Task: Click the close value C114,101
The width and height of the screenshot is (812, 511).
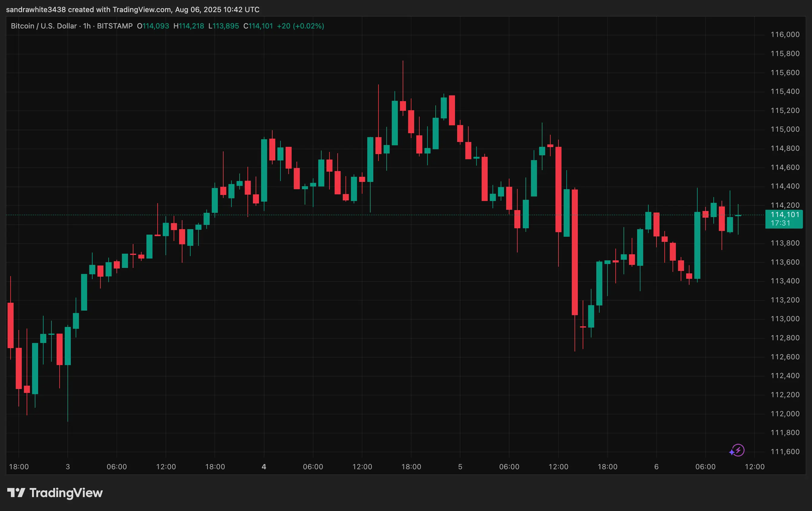Action: click(258, 26)
